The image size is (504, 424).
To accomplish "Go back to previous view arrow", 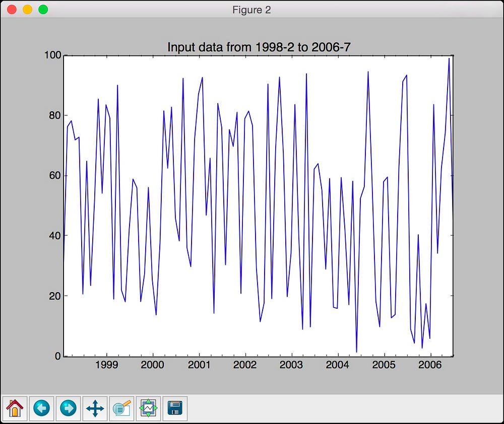I will coord(41,408).
